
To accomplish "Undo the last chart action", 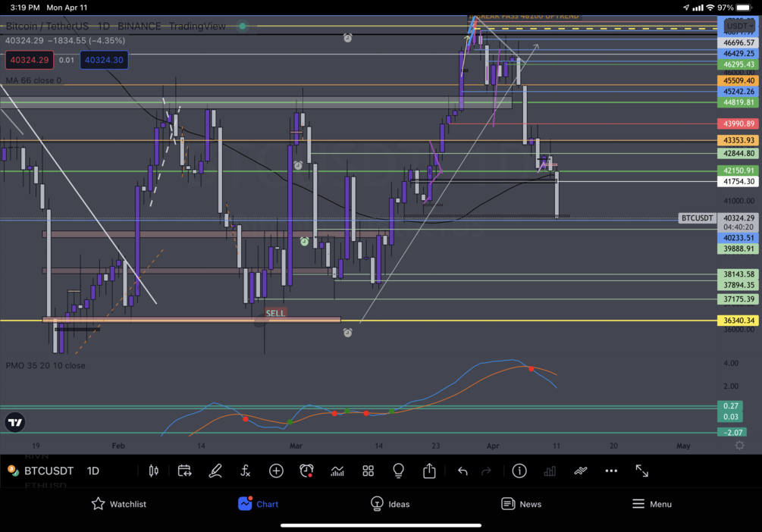I will [x=463, y=471].
